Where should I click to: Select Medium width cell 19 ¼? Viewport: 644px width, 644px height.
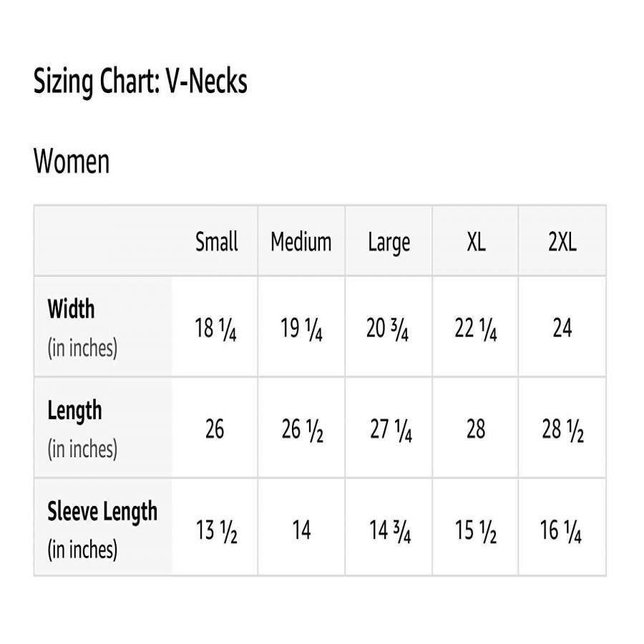click(x=301, y=329)
